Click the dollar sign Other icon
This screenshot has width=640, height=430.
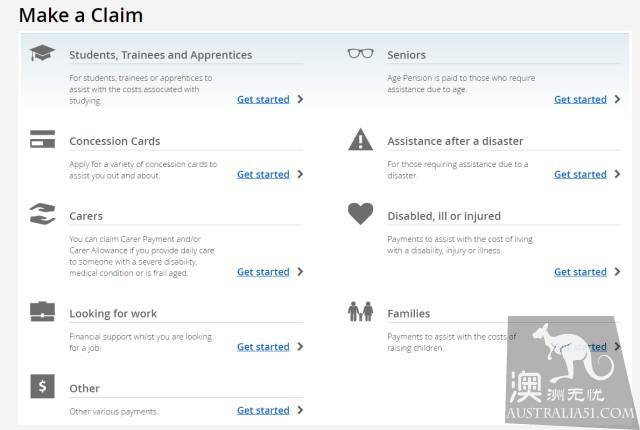[x=42, y=386]
